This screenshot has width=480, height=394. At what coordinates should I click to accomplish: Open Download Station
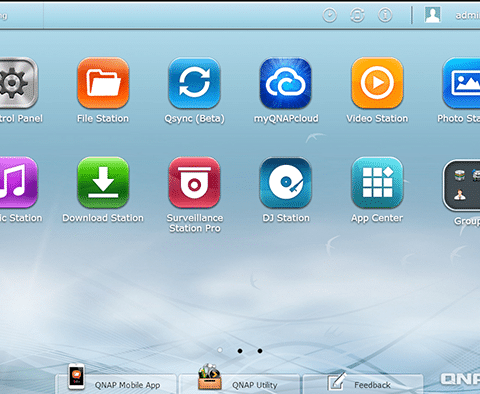(x=103, y=182)
